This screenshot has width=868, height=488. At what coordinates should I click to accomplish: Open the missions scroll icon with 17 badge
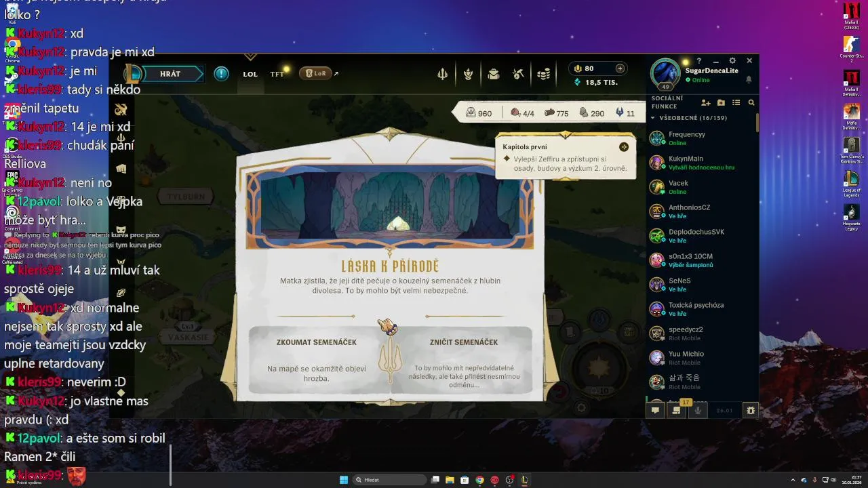coord(676,410)
